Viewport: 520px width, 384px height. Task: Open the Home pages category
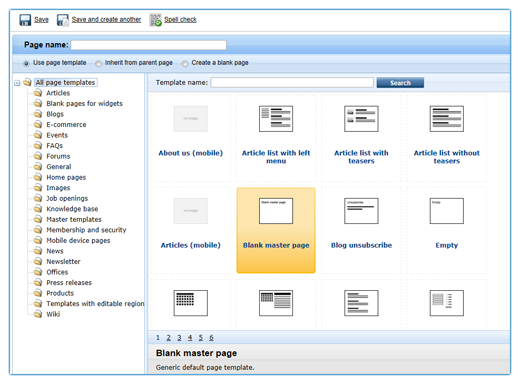(66, 177)
